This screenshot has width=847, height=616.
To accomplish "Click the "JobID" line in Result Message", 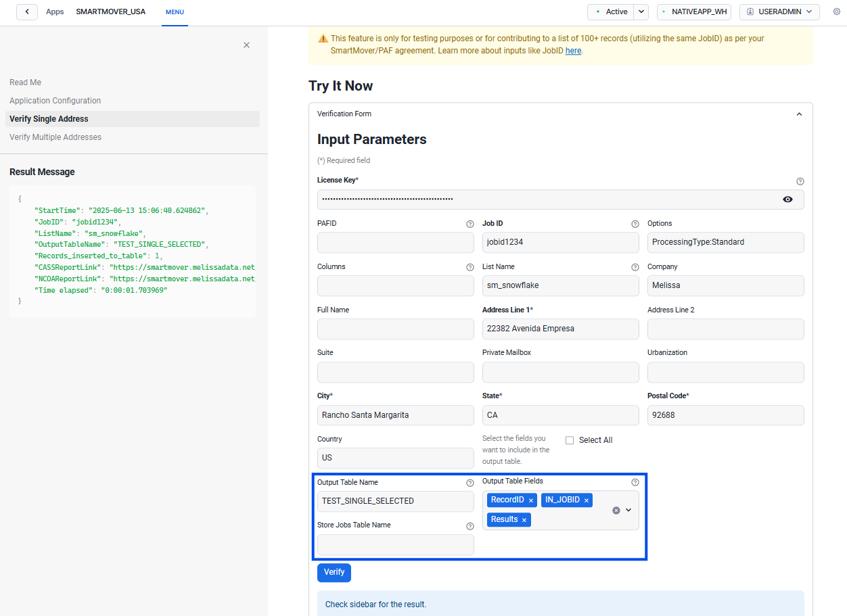I will 77,222.
